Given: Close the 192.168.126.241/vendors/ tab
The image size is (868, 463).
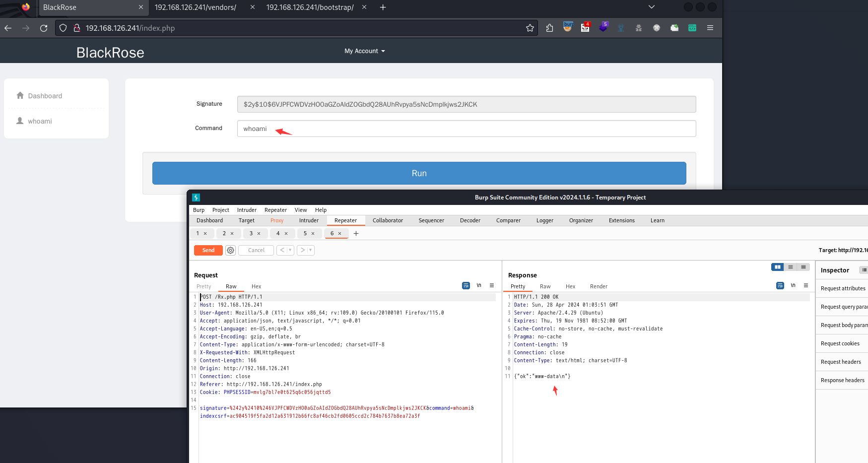Looking at the screenshot, I should pyautogui.click(x=253, y=7).
